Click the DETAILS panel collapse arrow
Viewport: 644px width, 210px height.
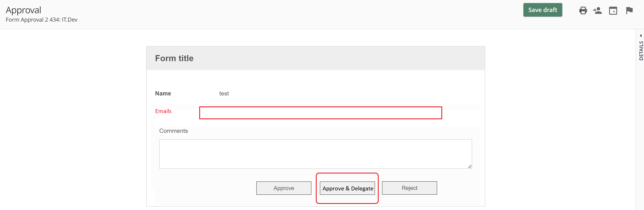(640, 35)
